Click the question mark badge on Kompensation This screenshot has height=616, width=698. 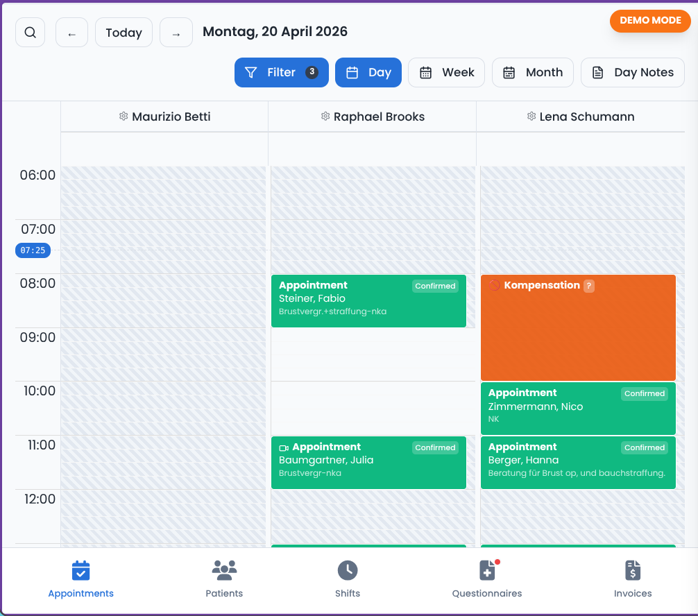tap(589, 286)
